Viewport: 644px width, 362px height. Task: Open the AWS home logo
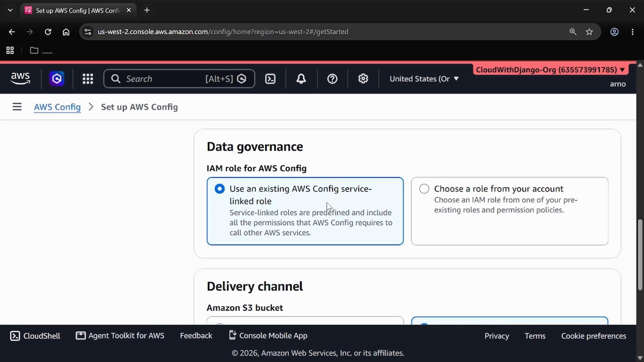coord(20,79)
